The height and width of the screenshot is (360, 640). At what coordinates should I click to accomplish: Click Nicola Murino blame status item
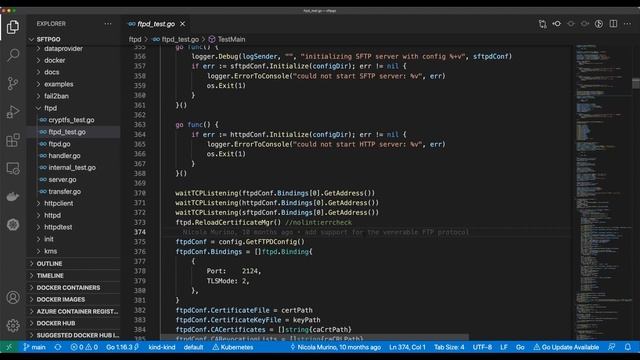point(335,347)
